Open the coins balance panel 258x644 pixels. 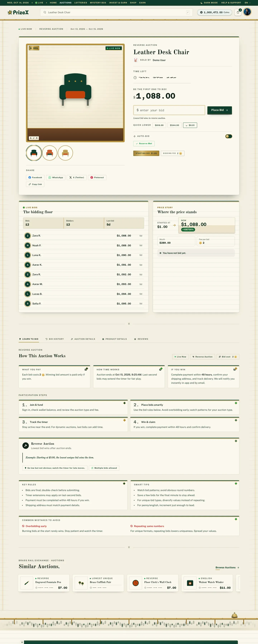[x=215, y=12]
